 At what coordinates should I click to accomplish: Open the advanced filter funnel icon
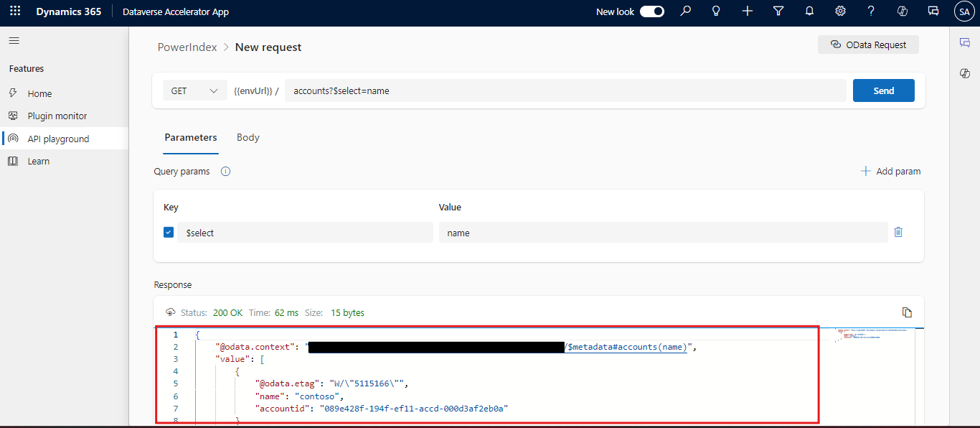(x=778, y=11)
